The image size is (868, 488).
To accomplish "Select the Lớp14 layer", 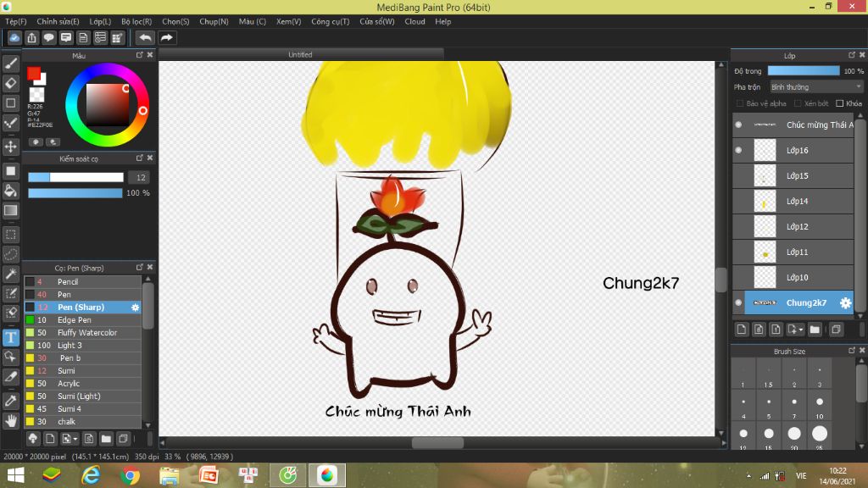I will pos(793,201).
